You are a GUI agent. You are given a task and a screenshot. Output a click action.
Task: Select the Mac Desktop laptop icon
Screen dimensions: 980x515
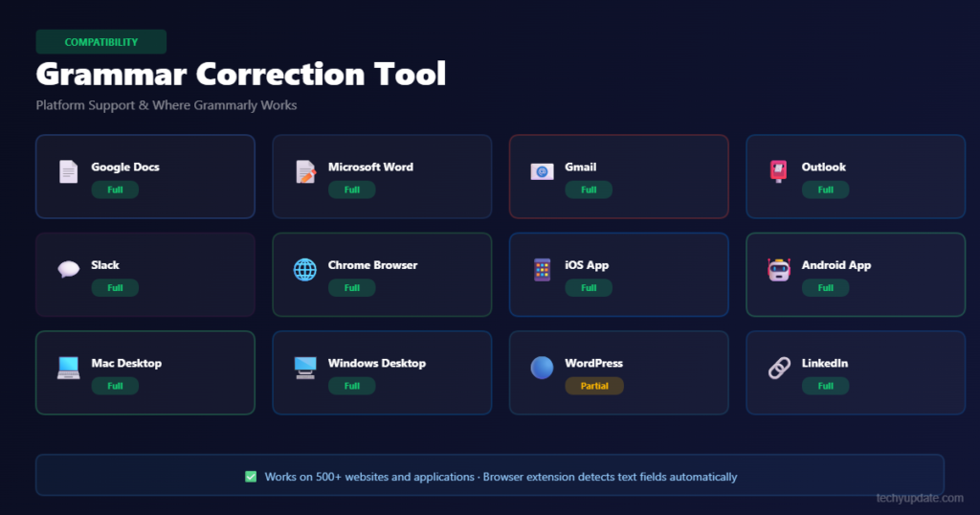[68, 368]
